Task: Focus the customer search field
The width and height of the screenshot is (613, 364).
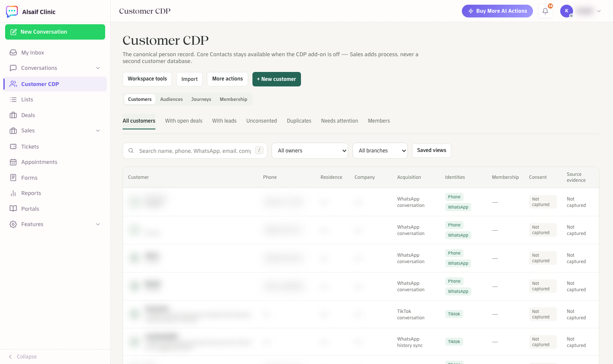Action: pyautogui.click(x=195, y=151)
